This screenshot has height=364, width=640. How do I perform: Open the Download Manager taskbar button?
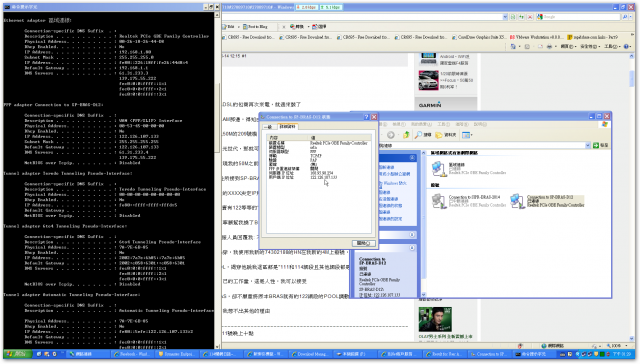coord(310,354)
